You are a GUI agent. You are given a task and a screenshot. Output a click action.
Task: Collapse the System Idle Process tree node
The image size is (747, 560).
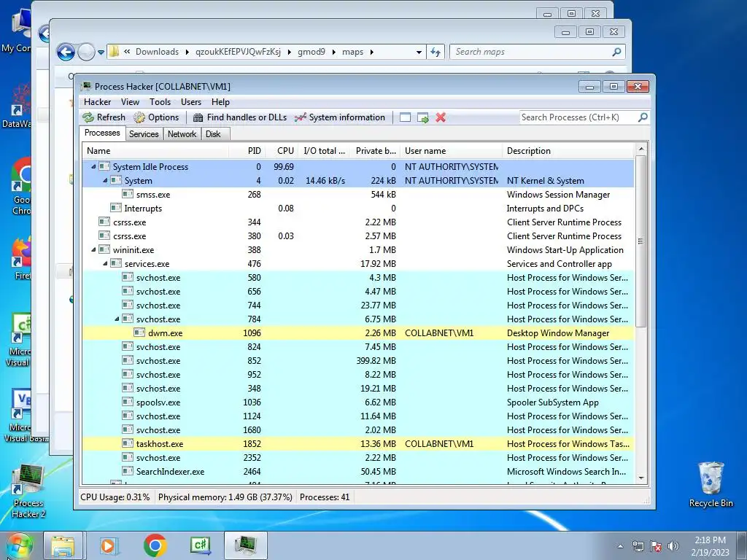tap(93, 167)
